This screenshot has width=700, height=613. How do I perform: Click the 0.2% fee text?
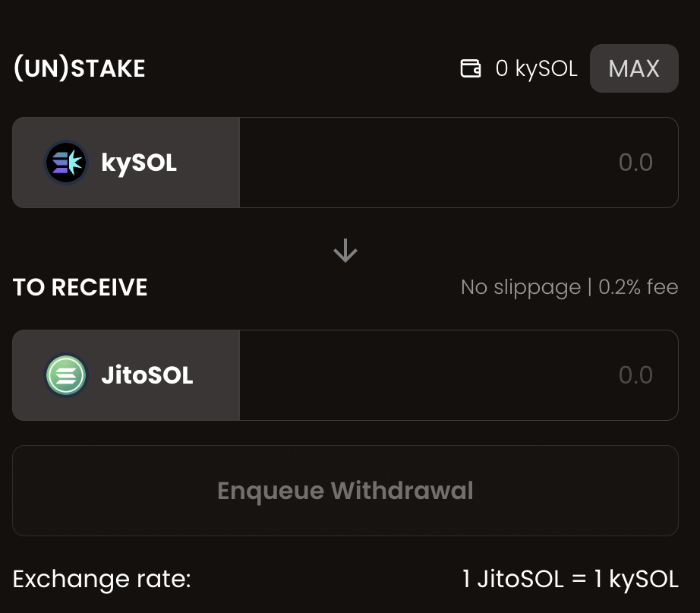[x=638, y=287]
